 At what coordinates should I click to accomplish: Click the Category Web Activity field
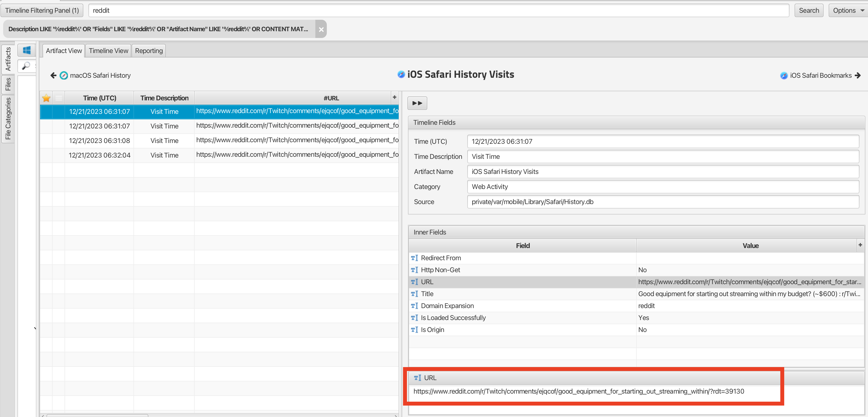pos(663,186)
